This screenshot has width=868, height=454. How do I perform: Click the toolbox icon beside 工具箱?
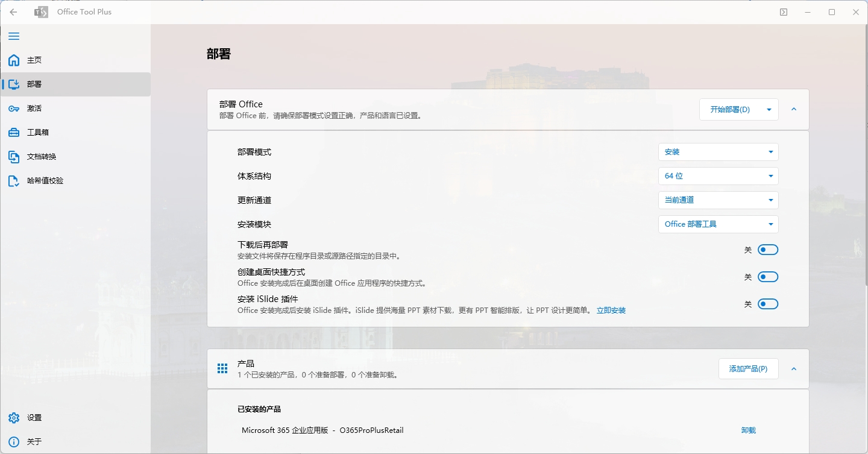coord(14,133)
